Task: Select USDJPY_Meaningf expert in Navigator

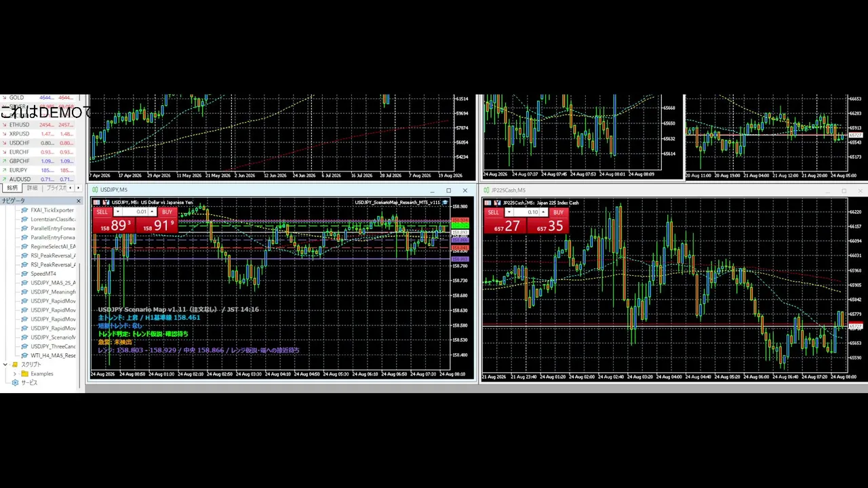Action: (53, 292)
